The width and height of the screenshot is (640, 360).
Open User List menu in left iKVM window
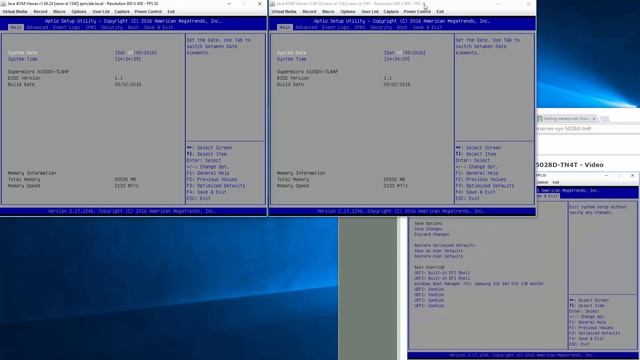[x=101, y=11]
